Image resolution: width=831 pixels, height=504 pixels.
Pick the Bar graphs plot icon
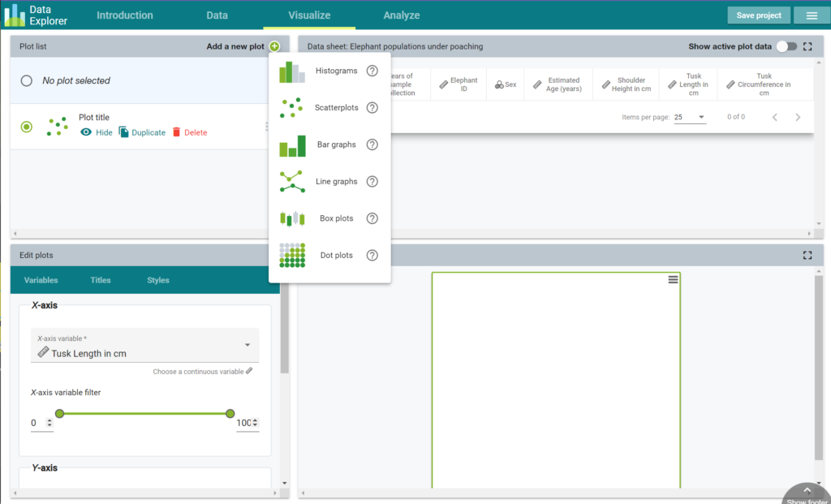click(292, 145)
